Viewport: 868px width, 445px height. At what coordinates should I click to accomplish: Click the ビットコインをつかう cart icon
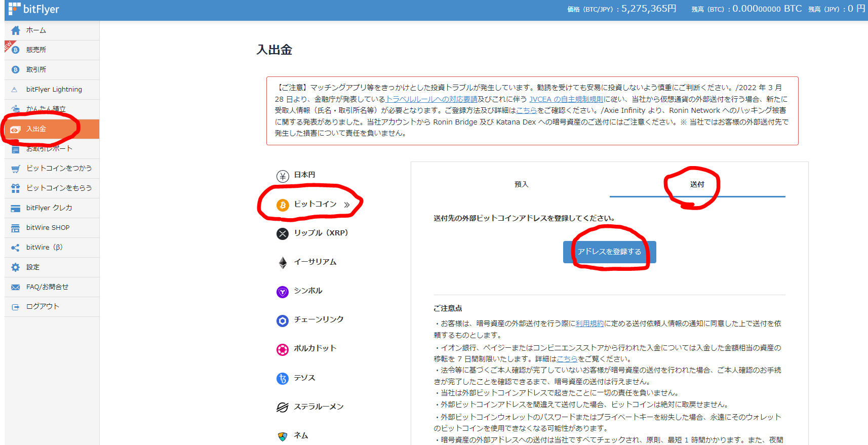(16, 169)
